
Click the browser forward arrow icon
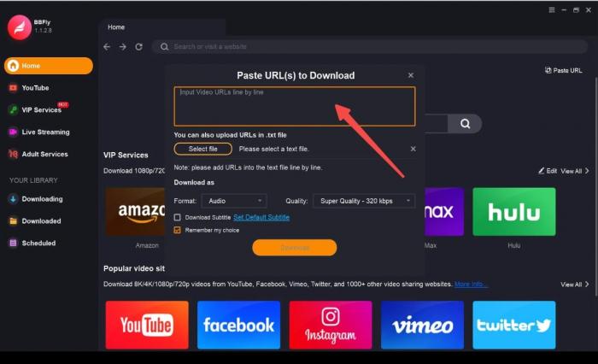123,46
